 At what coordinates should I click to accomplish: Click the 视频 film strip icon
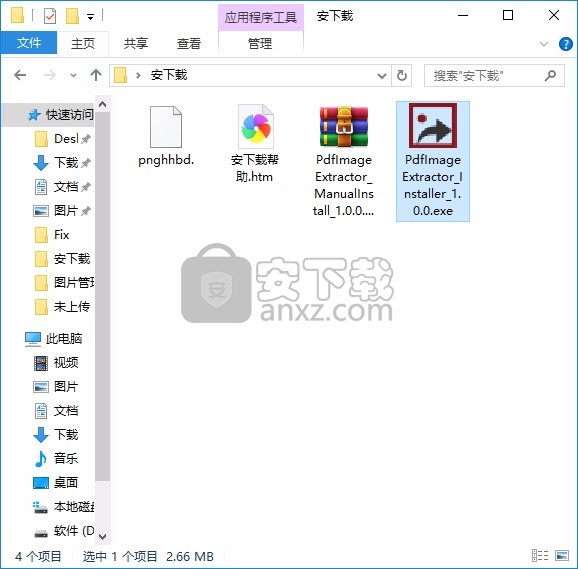41,363
